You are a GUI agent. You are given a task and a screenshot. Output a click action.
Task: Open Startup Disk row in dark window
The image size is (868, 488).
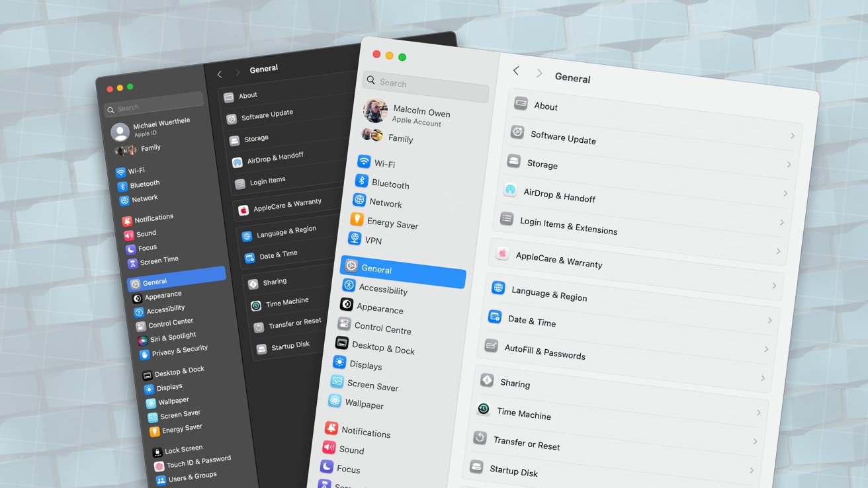tap(289, 346)
